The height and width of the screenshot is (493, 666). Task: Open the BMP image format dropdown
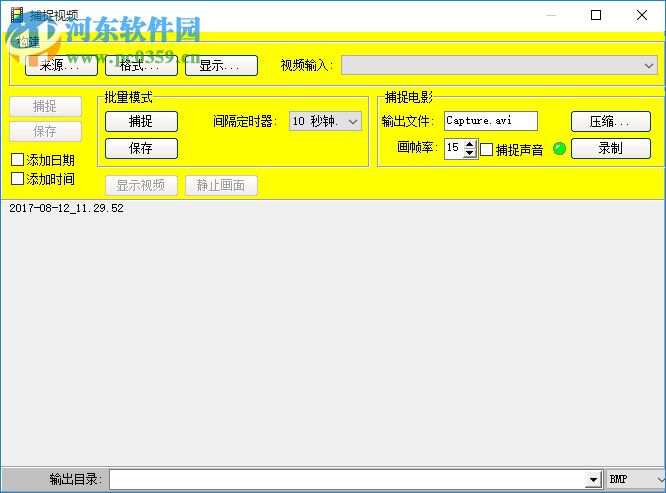(x=636, y=479)
